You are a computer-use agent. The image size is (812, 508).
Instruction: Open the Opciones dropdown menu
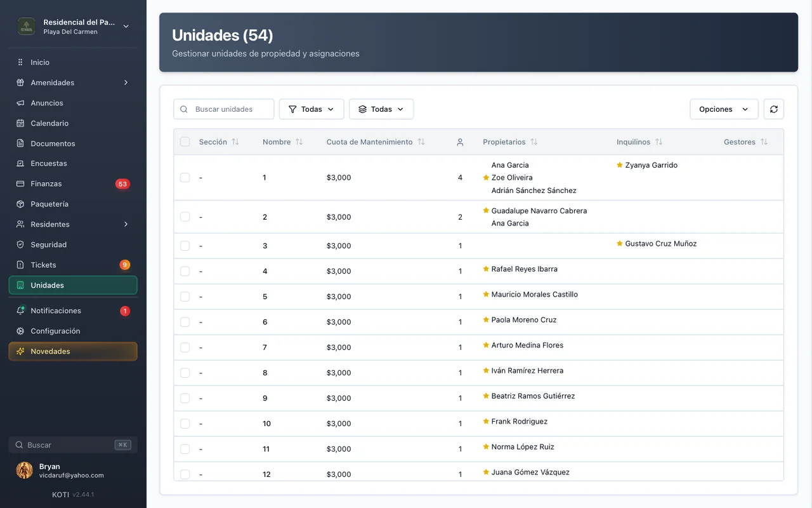pyautogui.click(x=724, y=109)
